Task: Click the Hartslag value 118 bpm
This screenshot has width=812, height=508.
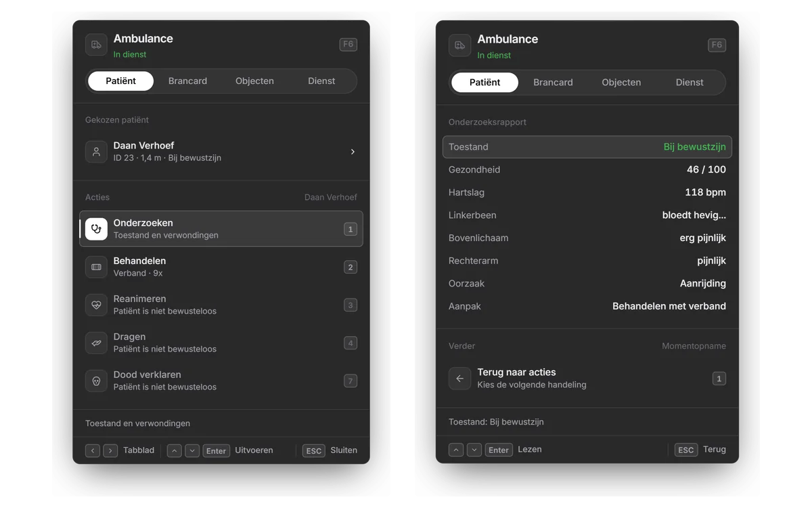Action: (705, 192)
